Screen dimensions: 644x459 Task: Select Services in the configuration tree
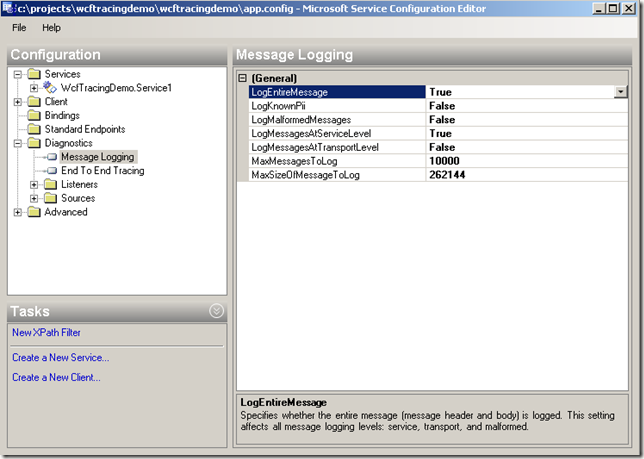tap(62, 74)
